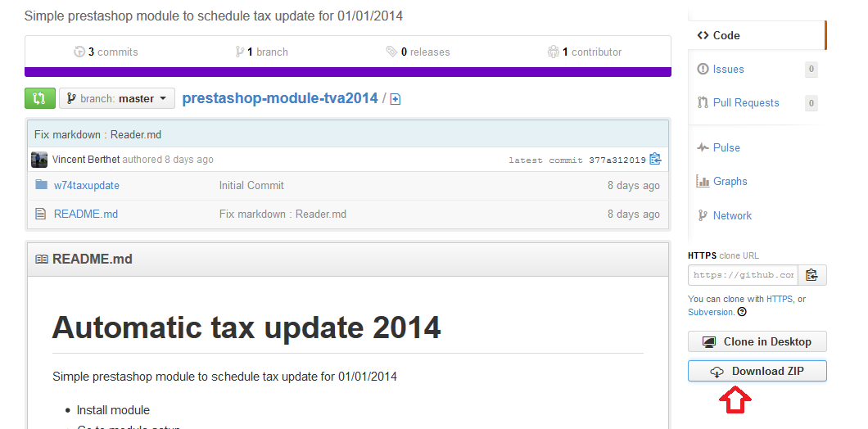The height and width of the screenshot is (429, 868).
Task: Create a new file with the plus icon
Action: coord(396,100)
